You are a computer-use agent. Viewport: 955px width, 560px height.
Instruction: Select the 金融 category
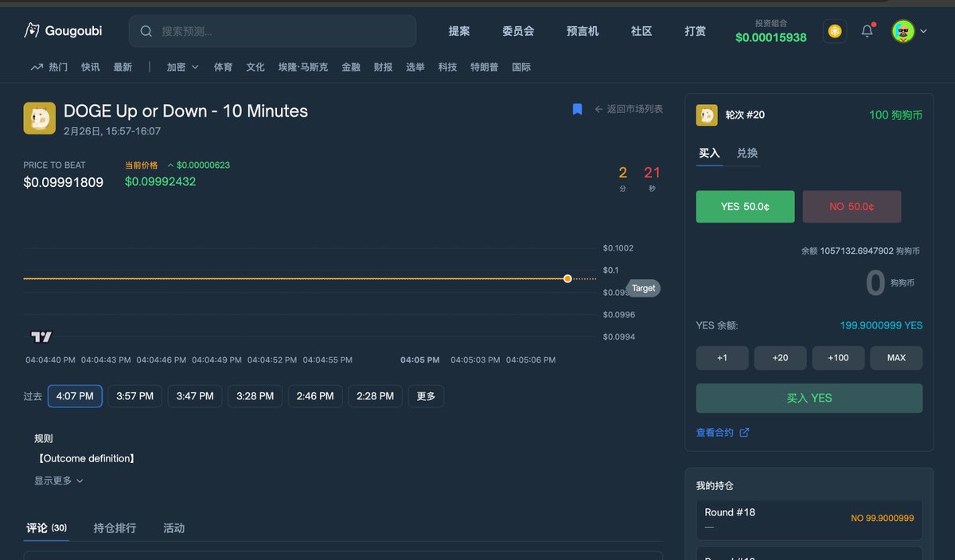(x=351, y=67)
